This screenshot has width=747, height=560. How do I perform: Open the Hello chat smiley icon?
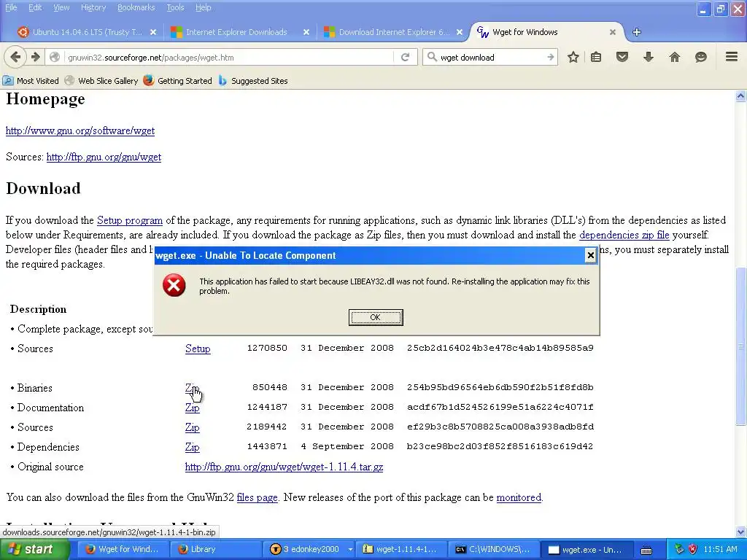(x=701, y=57)
